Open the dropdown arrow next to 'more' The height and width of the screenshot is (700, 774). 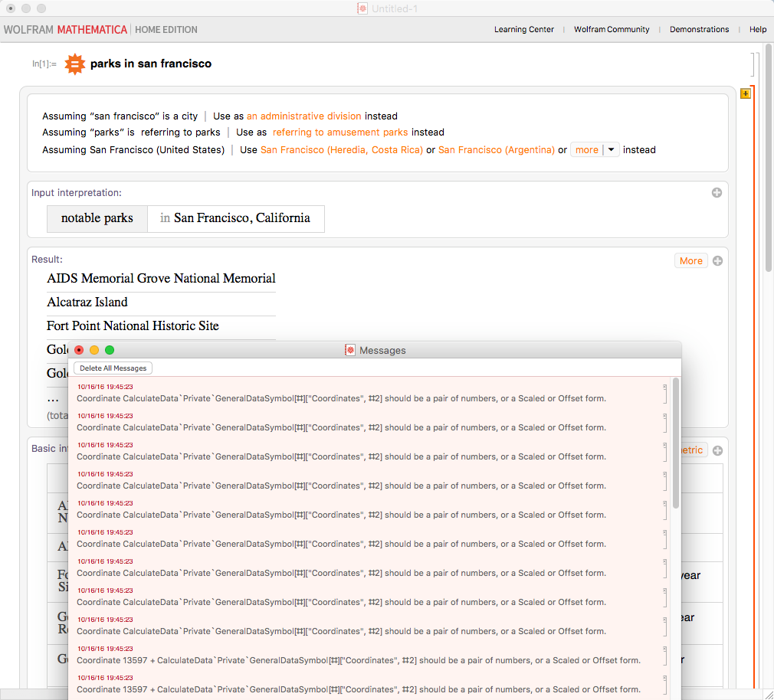[x=611, y=149]
